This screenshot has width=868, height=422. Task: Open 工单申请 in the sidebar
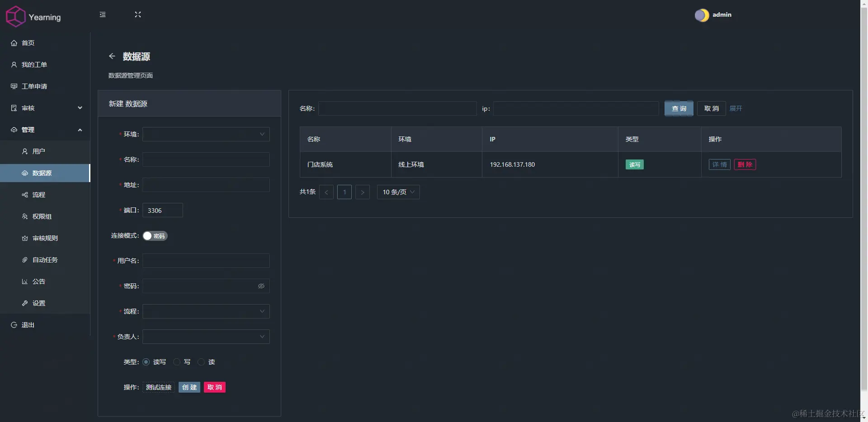pyautogui.click(x=45, y=86)
